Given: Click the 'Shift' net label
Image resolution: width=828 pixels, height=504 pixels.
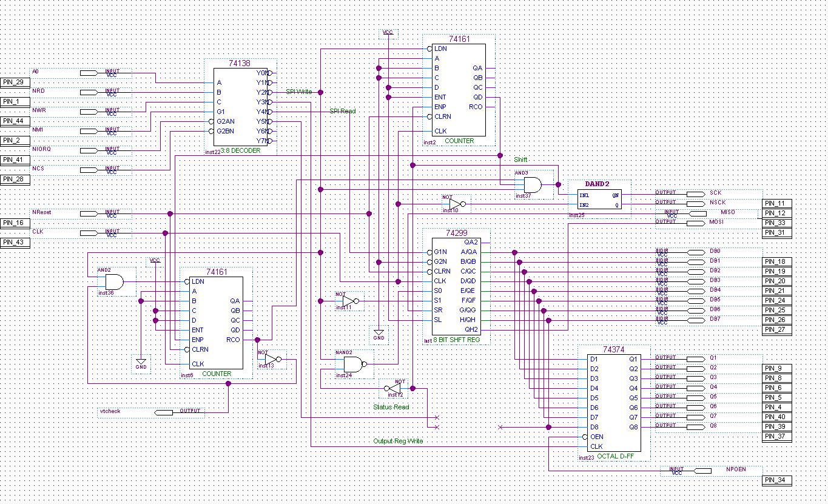Looking at the screenshot, I should (520, 160).
